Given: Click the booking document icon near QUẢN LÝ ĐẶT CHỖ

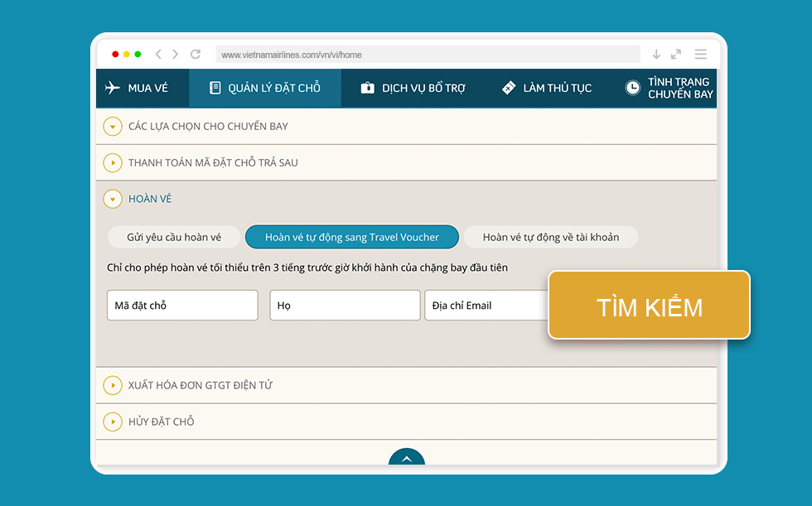Looking at the screenshot, I should click(215, 88).
